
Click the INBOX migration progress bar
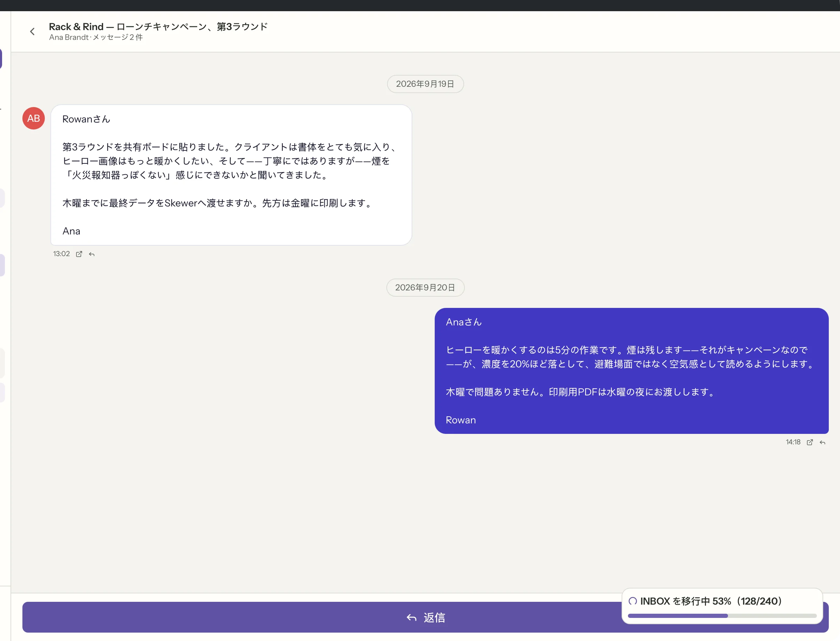coord(722,615)
